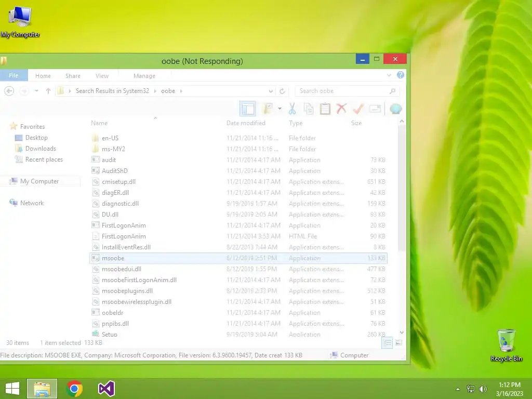532x399 pixels.
Task: Select msoobeplugins.dll file
Action: 238,291
